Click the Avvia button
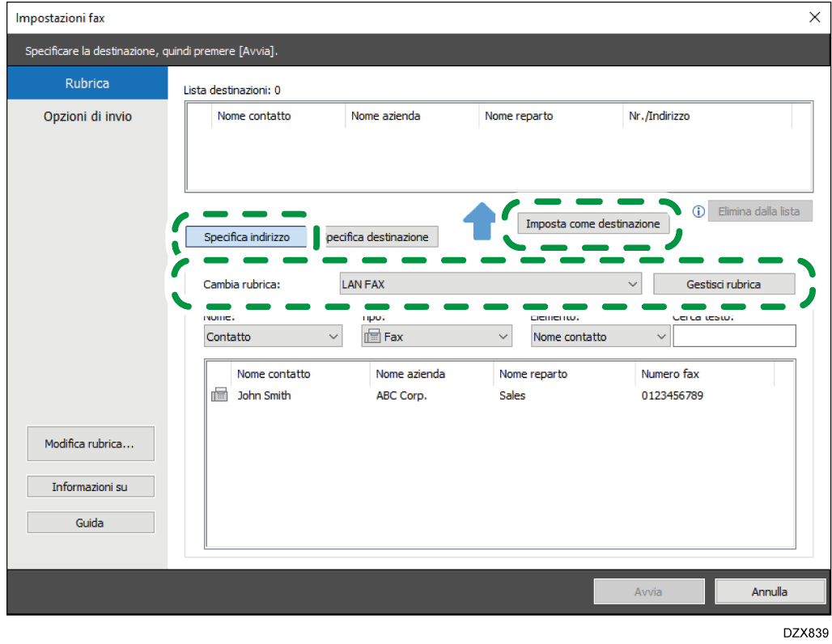This screenshot has height=644, width=832. coord(649,591)
